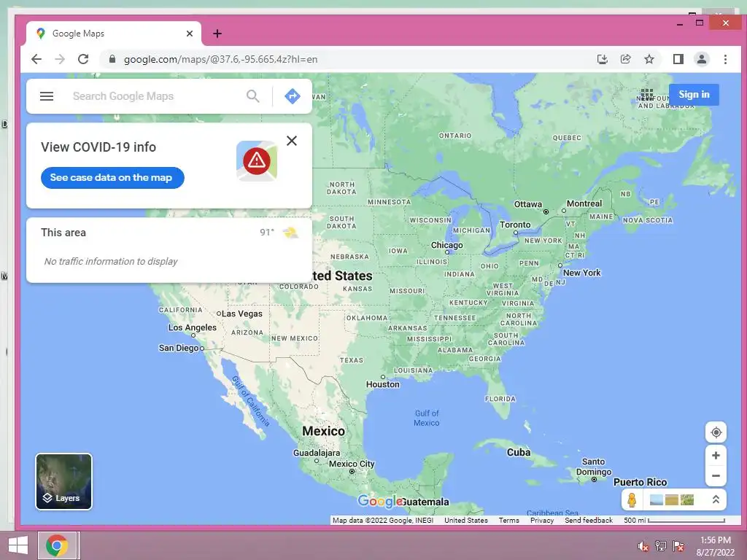Open the Google Maps hamburger menu
Image resolution: width=747 pixels, height=560 pixels.
[x=47, y=96]
